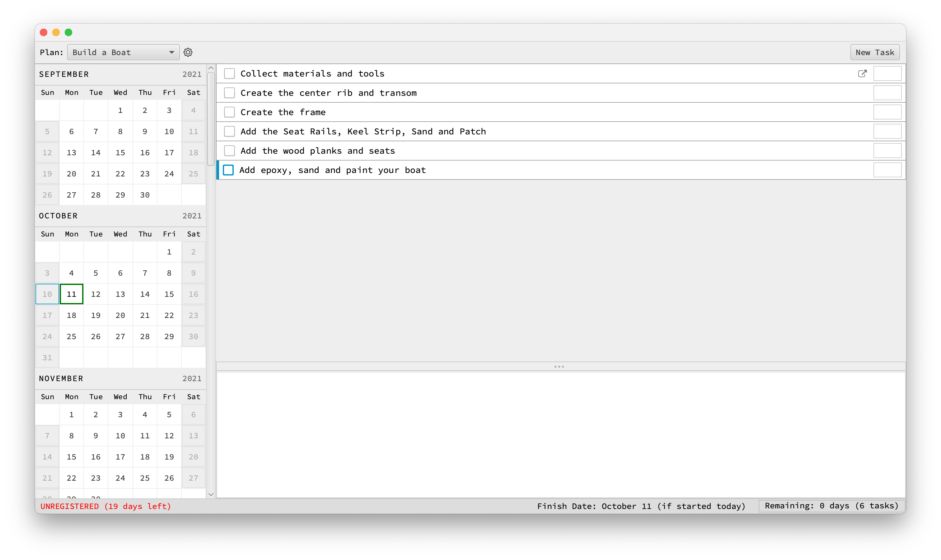941x560 pixels.
Task: Toggle checkbox for Add epoxy sand and paint
Action: (x=230, y=170)
